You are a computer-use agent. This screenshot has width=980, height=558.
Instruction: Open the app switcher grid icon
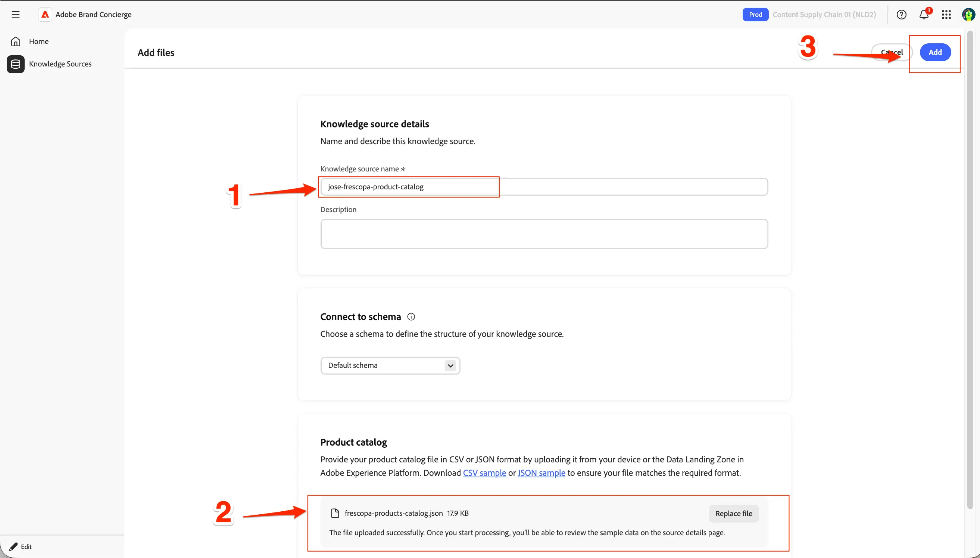946,15
